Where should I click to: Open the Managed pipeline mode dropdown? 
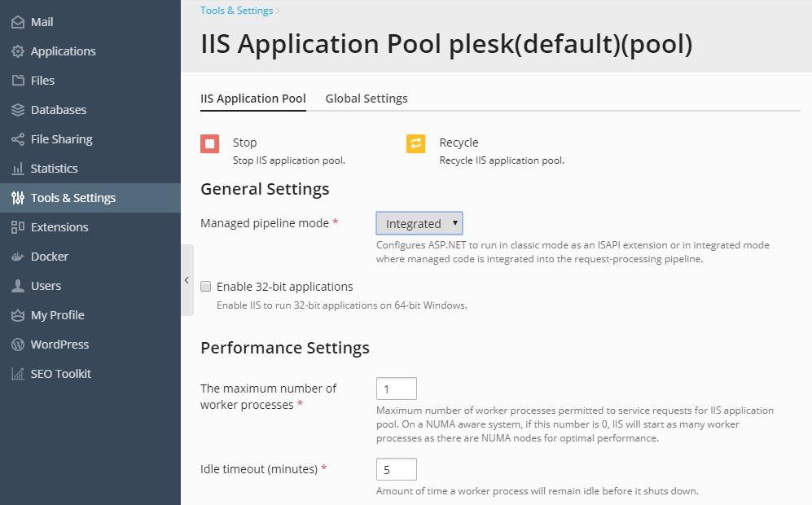[419, 223]
